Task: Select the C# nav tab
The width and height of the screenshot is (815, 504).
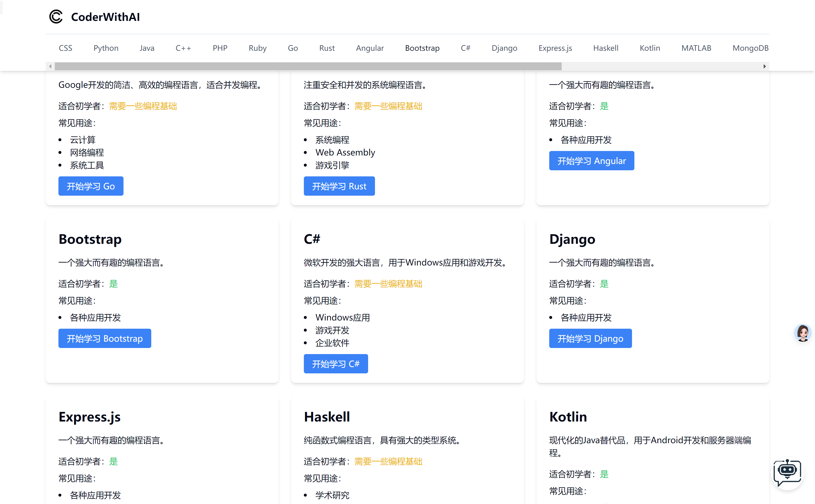Action: click(x=465, y=48)
